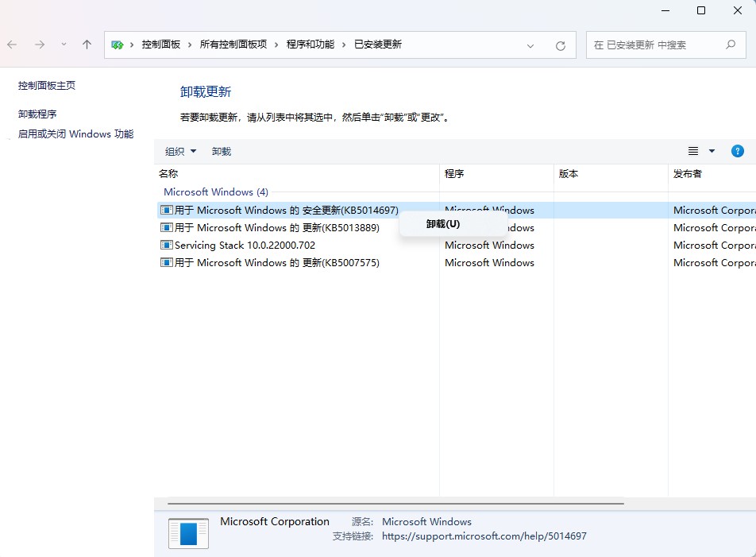The image size is (756, 557).
Task: Open 控制面板主页 link
Action: [x=47, y=85]
